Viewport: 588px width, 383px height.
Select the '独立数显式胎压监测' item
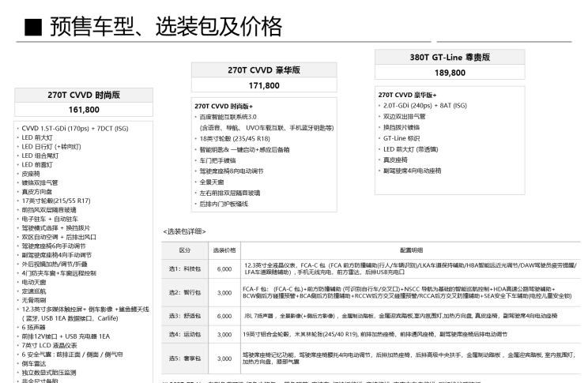coord(49,373)
